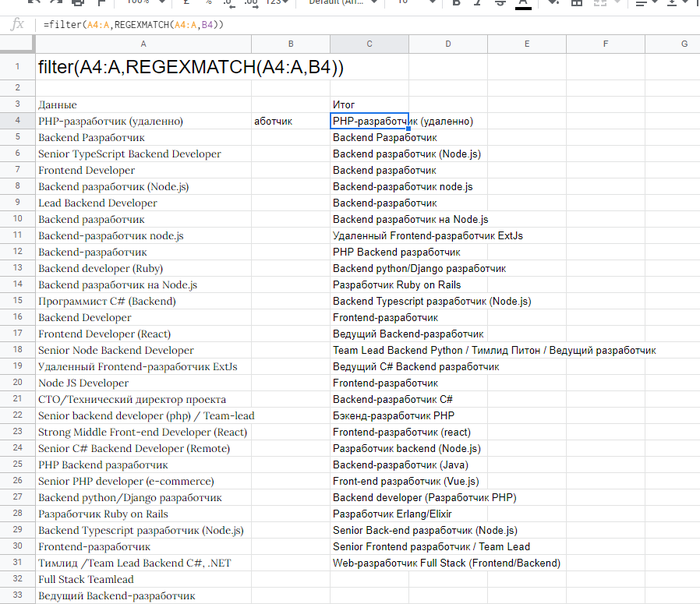Apply italic formatting from toolbar
Image resolution: width=700 pixels, height=604 pixels.
[478, 3]
